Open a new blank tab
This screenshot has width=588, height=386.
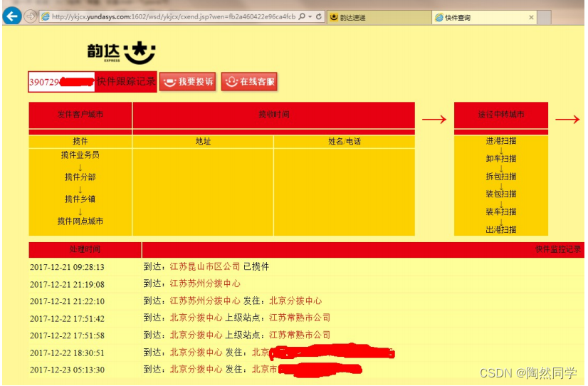tap(544, 17)
